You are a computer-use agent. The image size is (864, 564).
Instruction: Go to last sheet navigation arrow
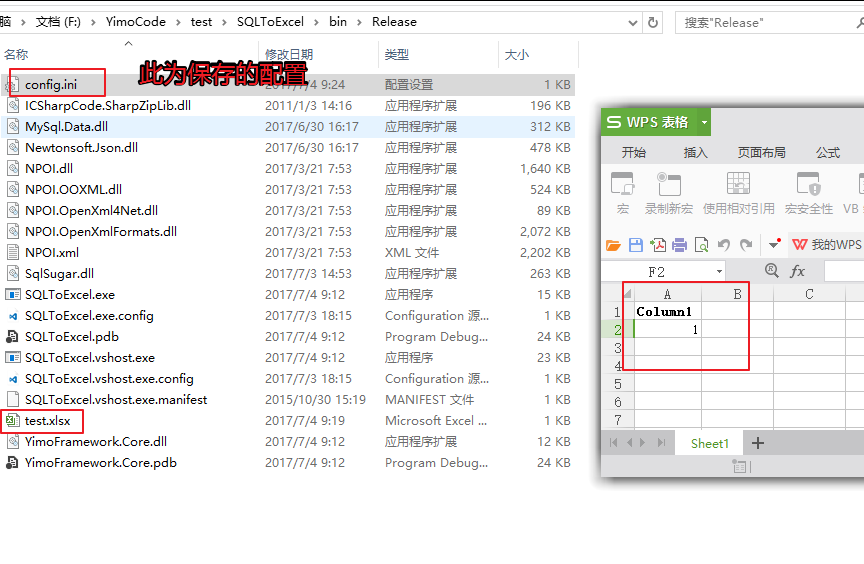pos(662,443)
